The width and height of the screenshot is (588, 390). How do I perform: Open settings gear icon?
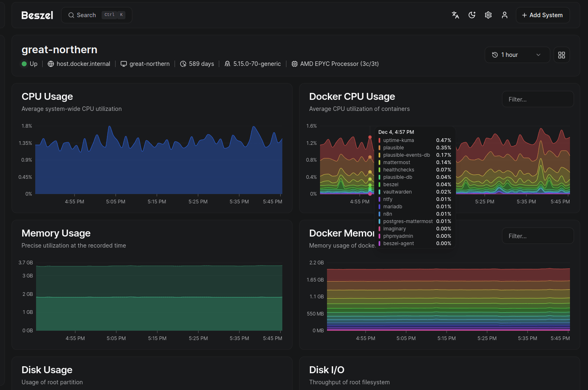click(x=488, y=15)
